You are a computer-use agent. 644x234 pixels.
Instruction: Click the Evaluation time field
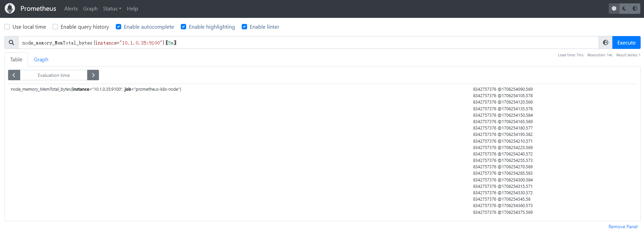click(54, 75)
